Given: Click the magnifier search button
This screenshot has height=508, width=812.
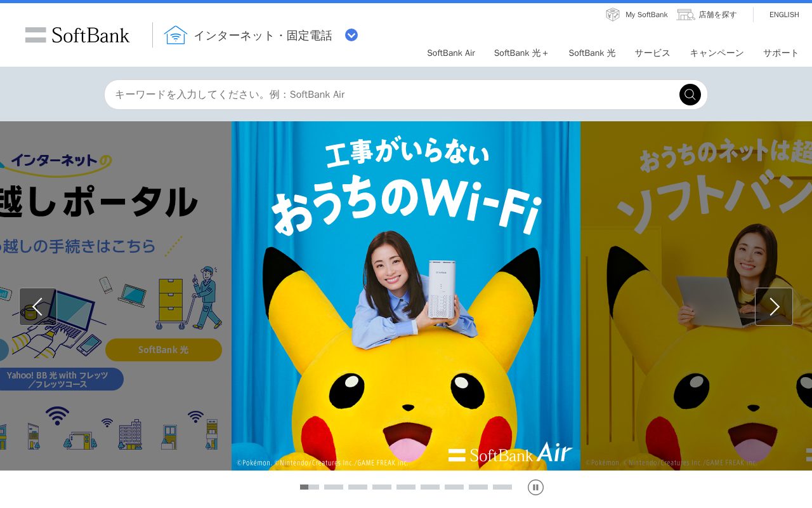Looking at the screenshot, I should coord(690,95).
